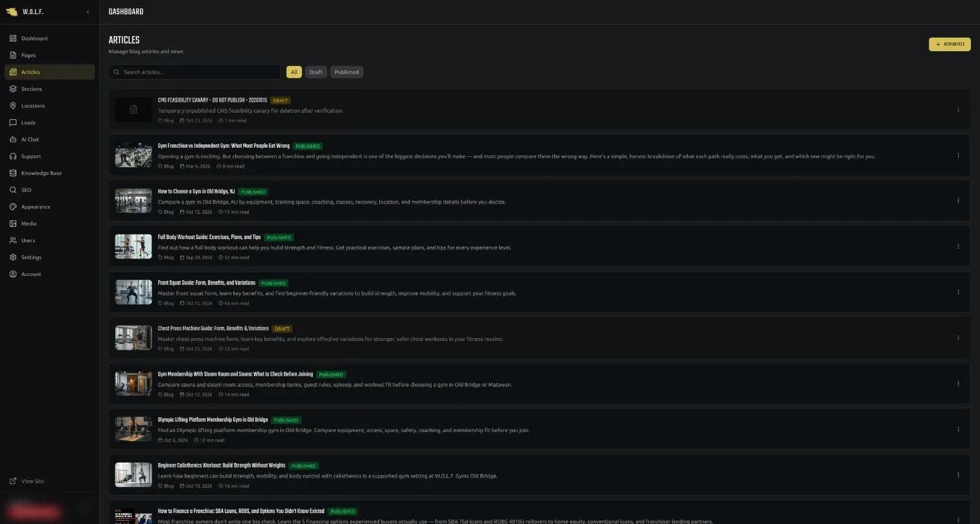
Task: Open options menu for CMS Feasibility Canary article
Action: tap(958, 109)
